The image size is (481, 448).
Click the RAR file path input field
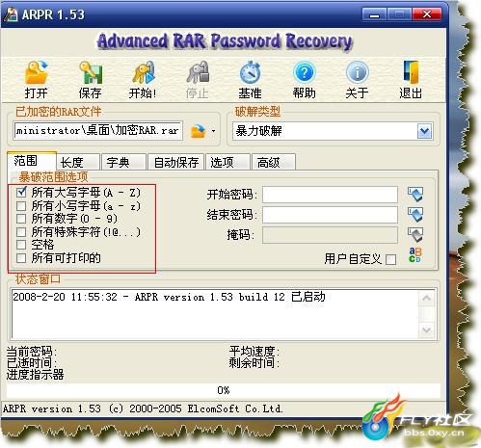98,131
